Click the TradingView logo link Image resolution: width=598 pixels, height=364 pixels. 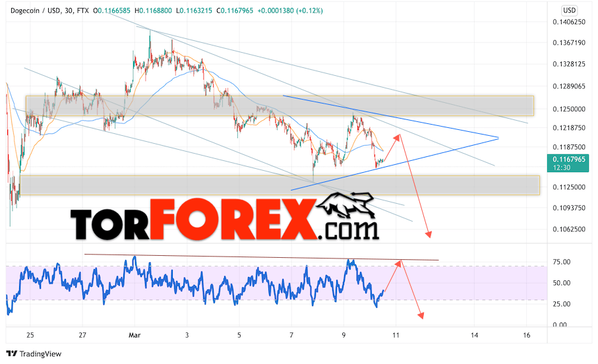point(34,353)
